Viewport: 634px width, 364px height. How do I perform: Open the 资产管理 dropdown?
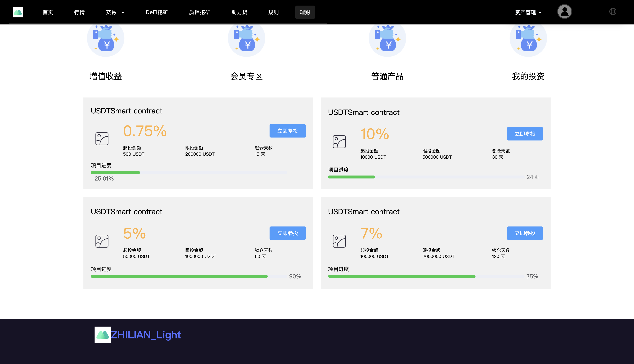(x=526, y=12)
